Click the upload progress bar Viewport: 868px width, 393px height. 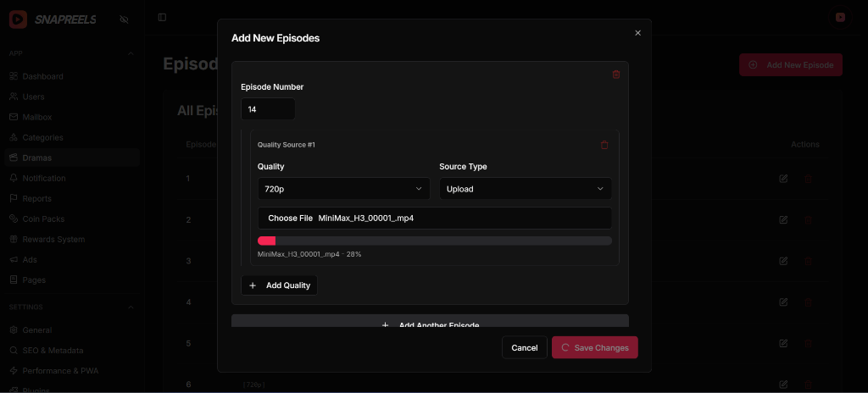click(435, 241)
